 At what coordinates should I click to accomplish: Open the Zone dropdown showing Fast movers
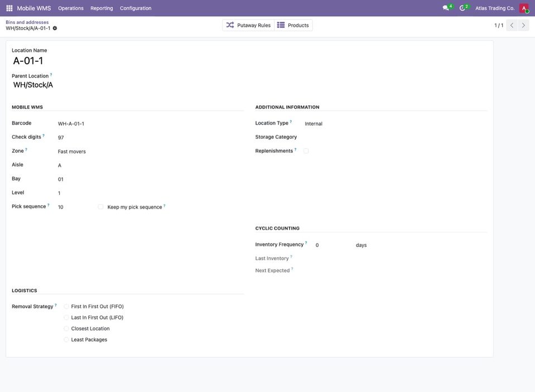tap(151, 152)
